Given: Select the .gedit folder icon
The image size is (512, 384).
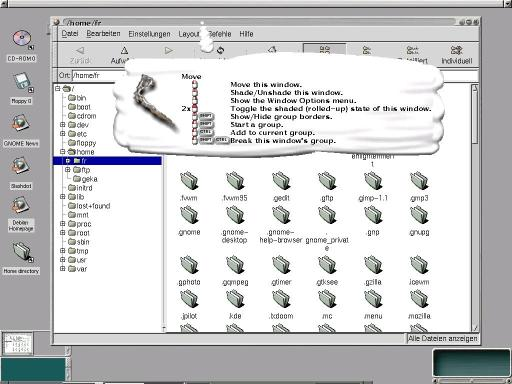Looking at the screenshot, I should 281,181.
